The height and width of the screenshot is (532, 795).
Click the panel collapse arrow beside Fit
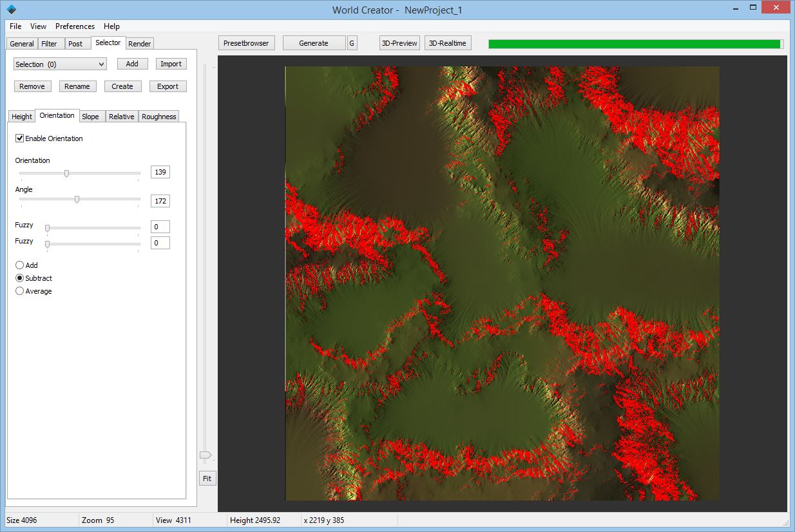point(206,455)
